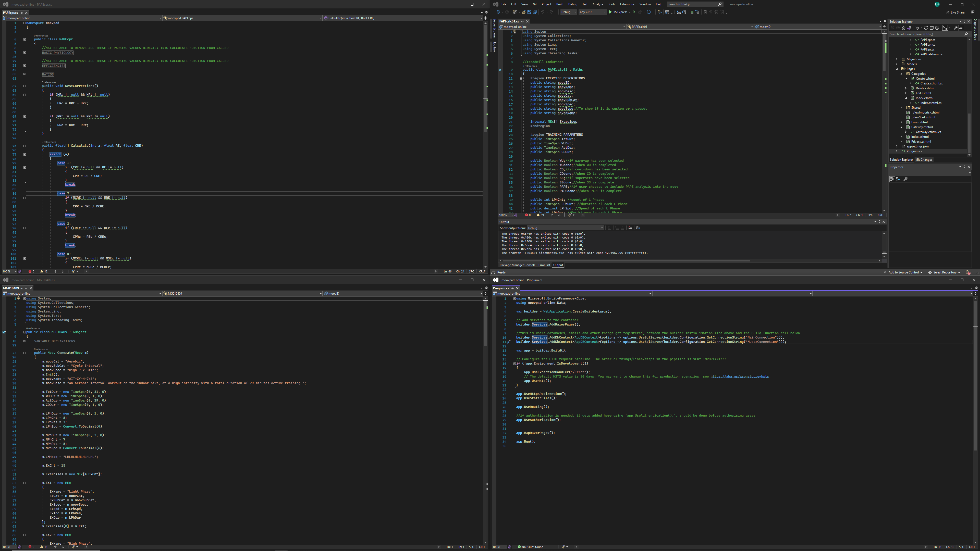Open the Any CPU platform dropdown

point(593,12)
